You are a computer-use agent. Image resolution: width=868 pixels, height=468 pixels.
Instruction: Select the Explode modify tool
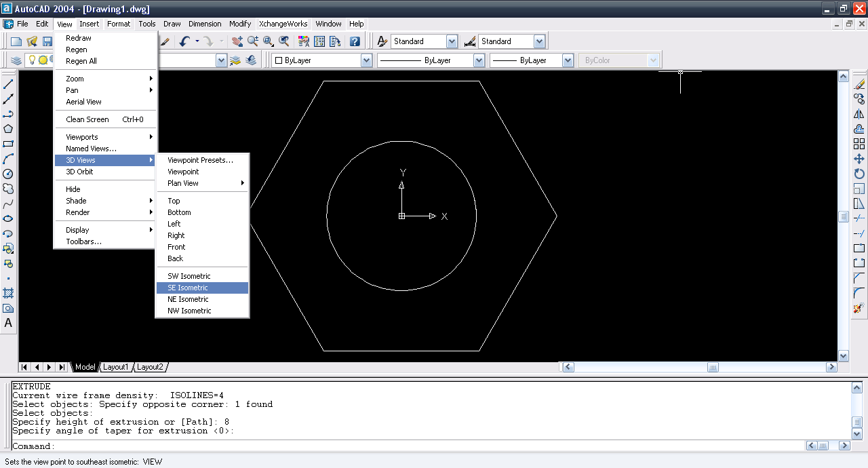(859, 308)
